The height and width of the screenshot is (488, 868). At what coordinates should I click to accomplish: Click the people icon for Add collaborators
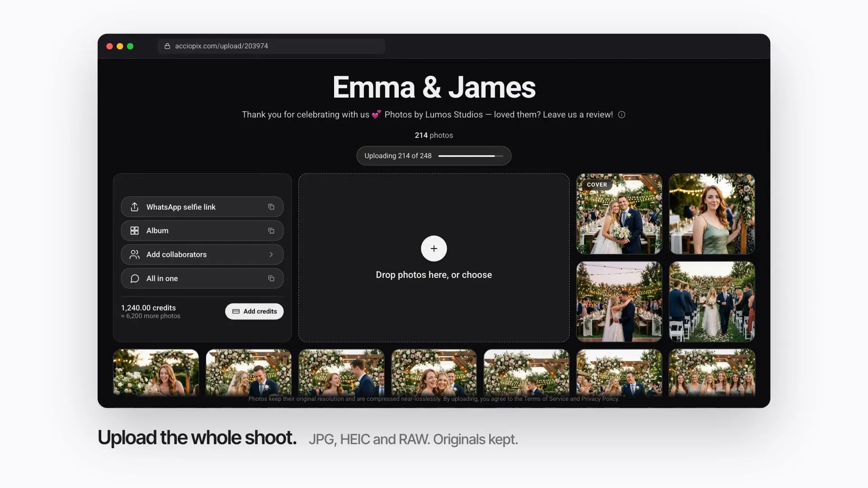[134, 255]
